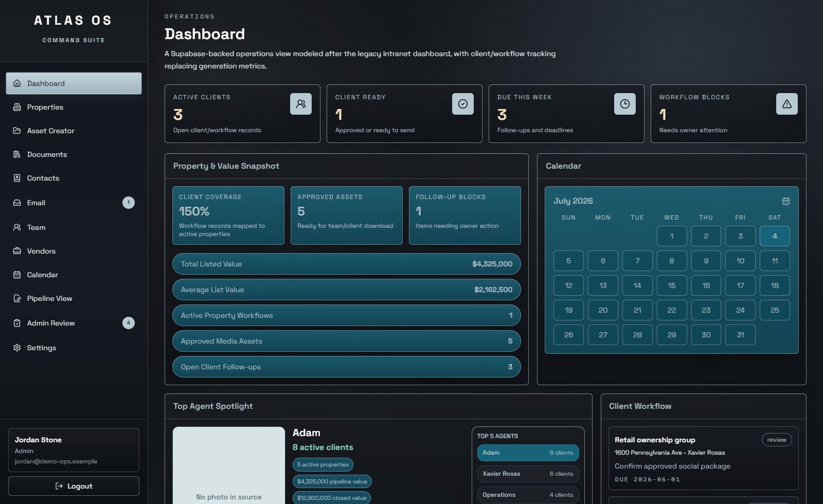
Task: Click the Admin Review clipboard icon
Action: (x=17, y=323)
